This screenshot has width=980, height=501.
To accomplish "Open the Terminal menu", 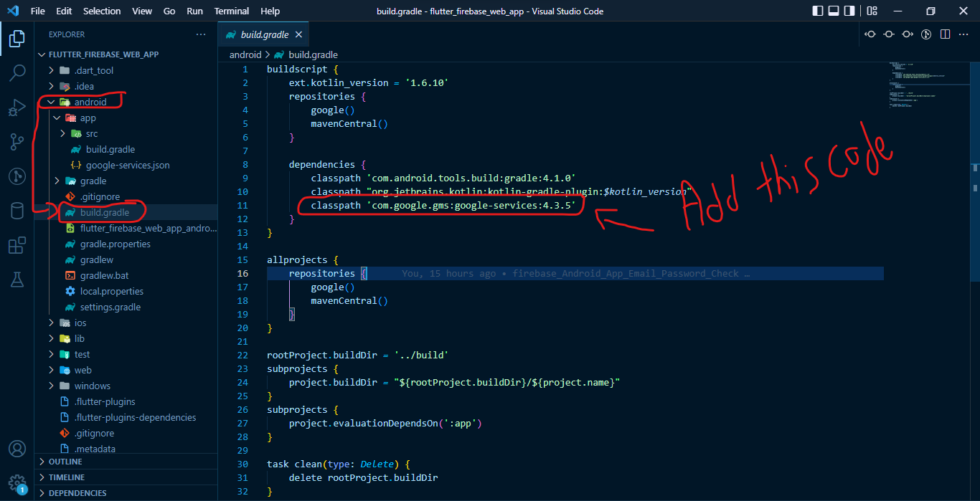I will (x=232, y=11).
